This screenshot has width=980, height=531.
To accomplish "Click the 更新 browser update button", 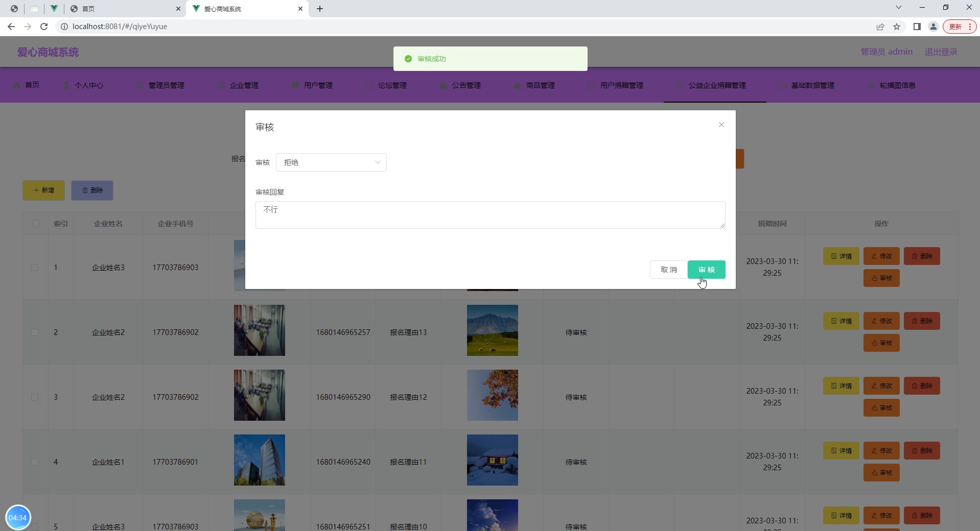I will (x=960, y=27).
